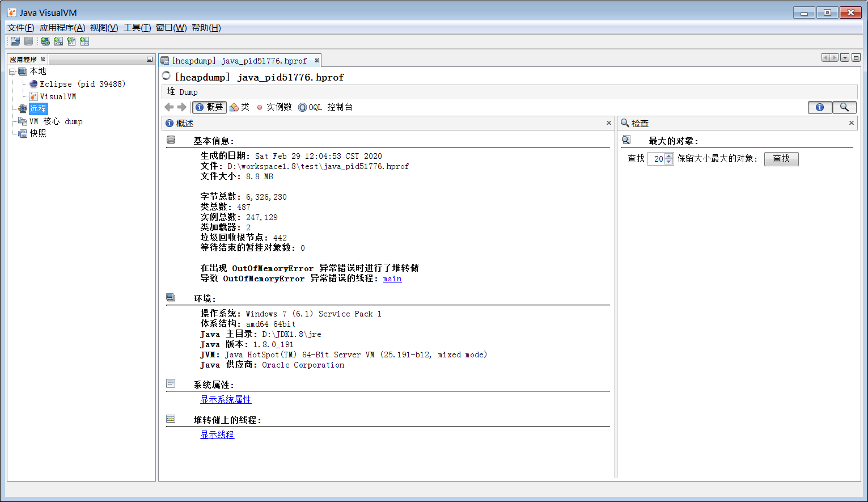Minimize the 应用程序 side panel
868x502 pixels.
[150, 60]
